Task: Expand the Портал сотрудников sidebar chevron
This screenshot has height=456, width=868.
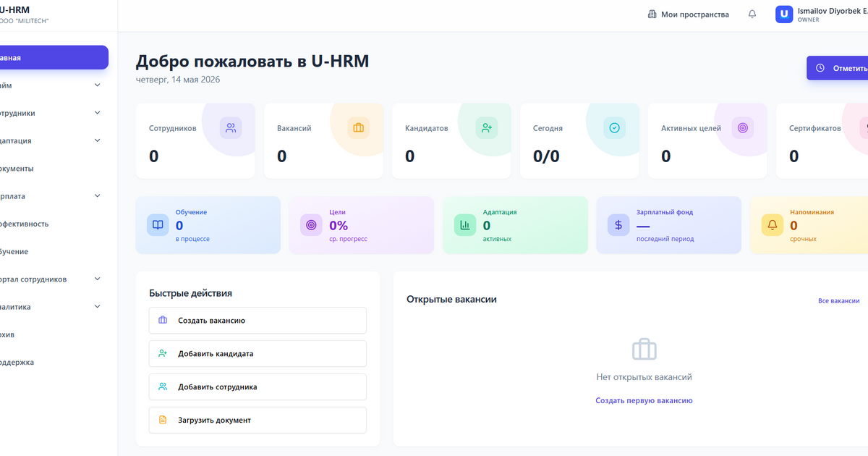Action: 98,279
